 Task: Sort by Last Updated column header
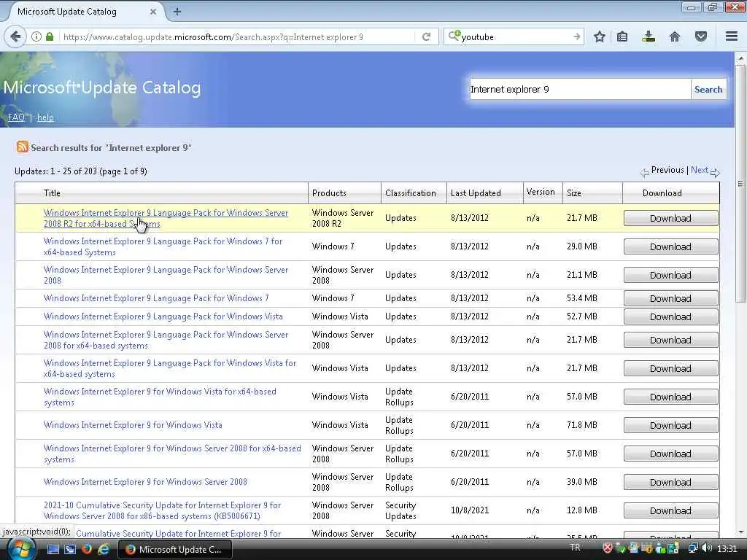click(x=476, y=192)
